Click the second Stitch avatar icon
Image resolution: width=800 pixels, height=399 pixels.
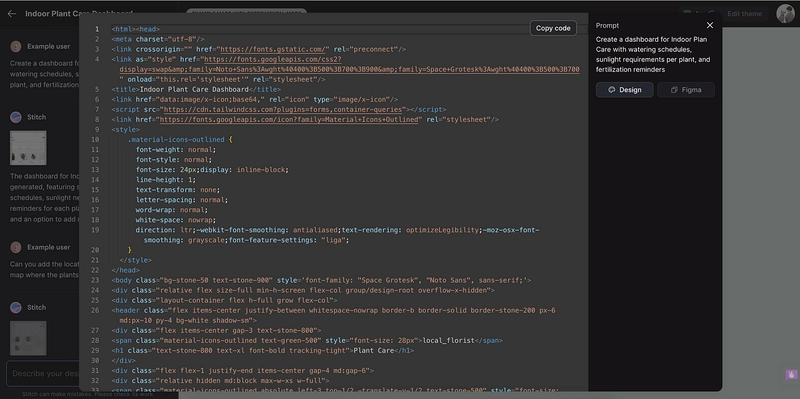(x=16, y=307)
